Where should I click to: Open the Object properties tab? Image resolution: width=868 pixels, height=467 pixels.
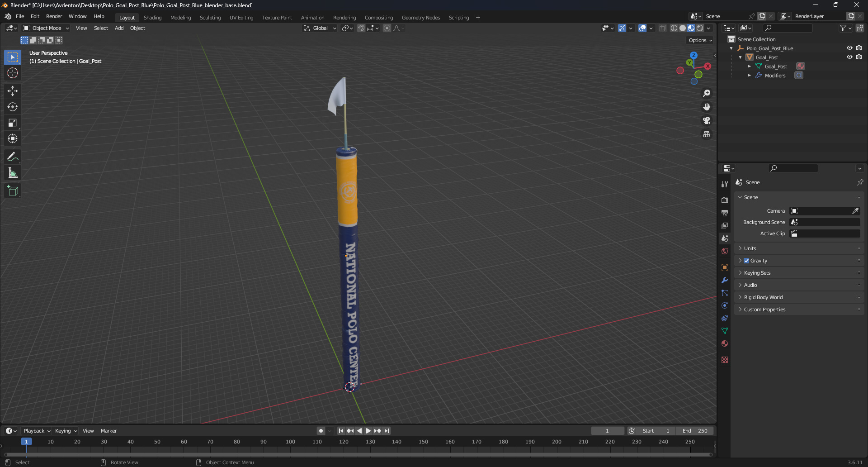click(x=725, y=267)
